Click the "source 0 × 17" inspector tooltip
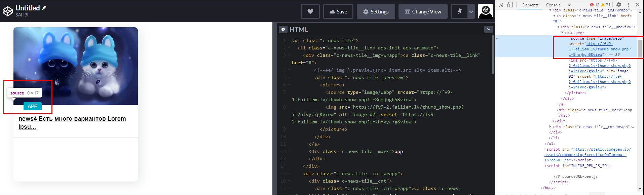The image size is (644, 195). coord(25,93)
